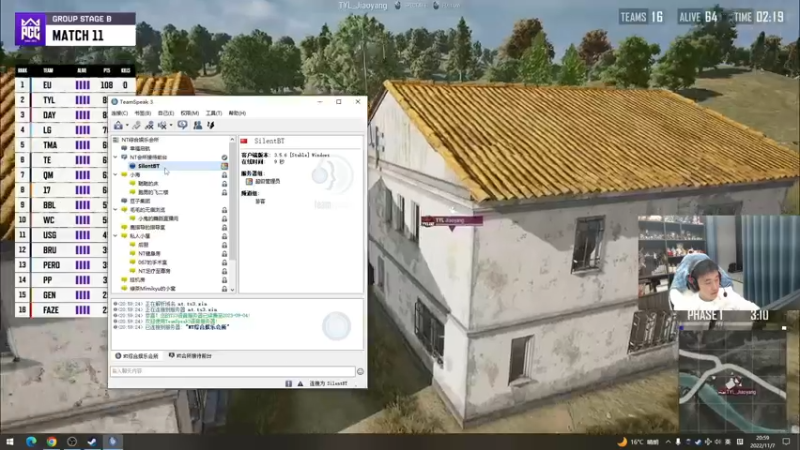800x450 pixels.
Task: Click the plug icon, second in the TeamSpeak toolbar
Action: click(137, 125)
